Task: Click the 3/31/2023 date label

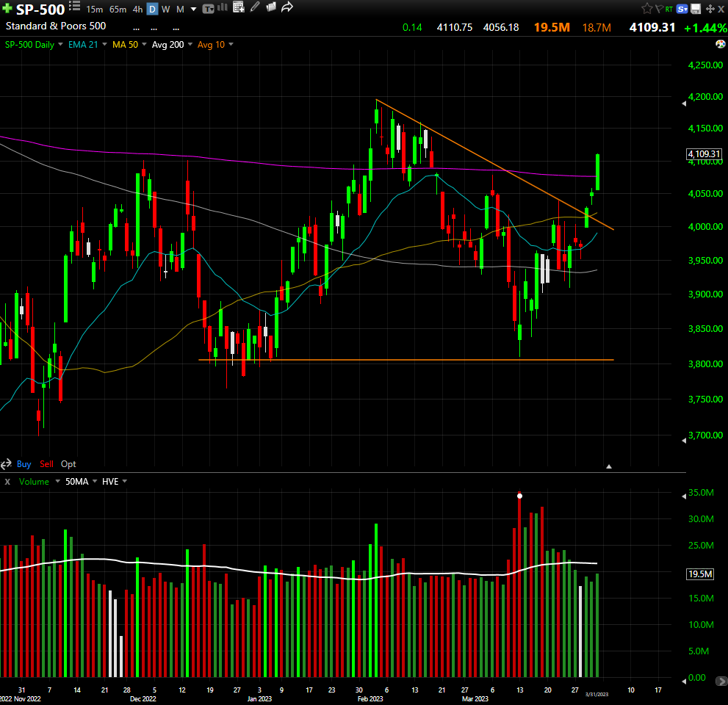Action: (x=597, y=694)
